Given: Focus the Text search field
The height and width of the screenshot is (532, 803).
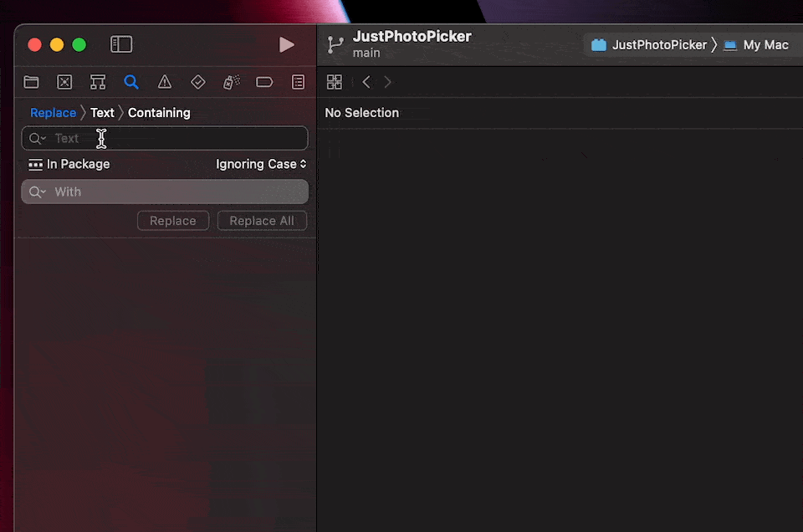Looking at the screenshot, I should point(165,138).
